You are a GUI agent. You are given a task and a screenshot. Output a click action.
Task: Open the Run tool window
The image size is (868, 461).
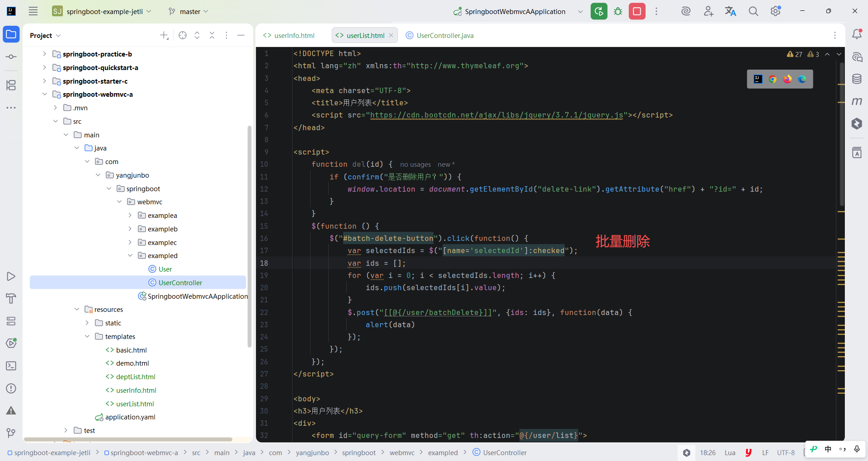tap(11, 276)
